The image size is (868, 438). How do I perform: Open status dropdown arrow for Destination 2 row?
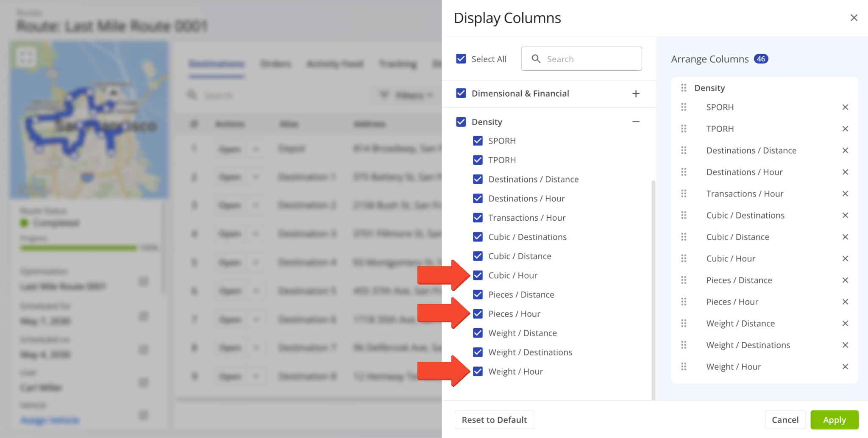[x=256, y=205]
